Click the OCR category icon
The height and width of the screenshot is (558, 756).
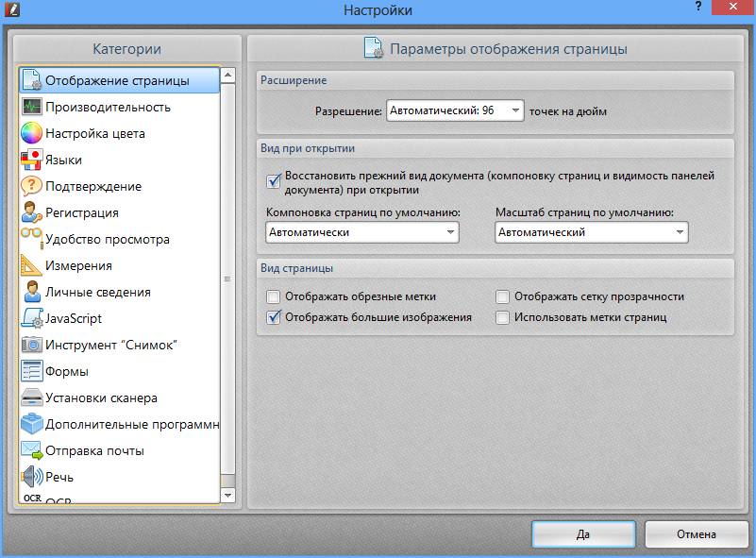32,498
